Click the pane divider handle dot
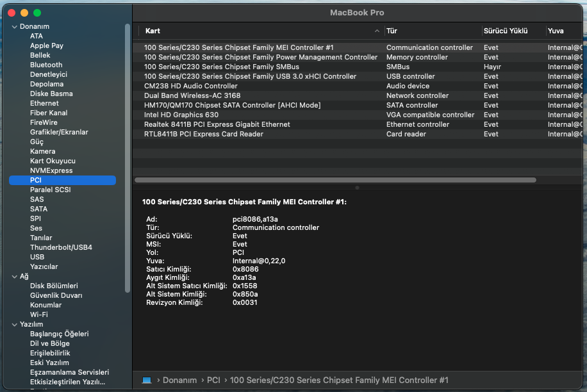The image size is (587, 392). tap(357, 188)
